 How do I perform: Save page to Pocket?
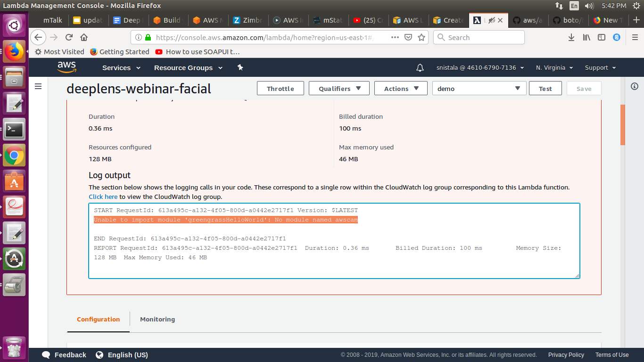(409, 37)
